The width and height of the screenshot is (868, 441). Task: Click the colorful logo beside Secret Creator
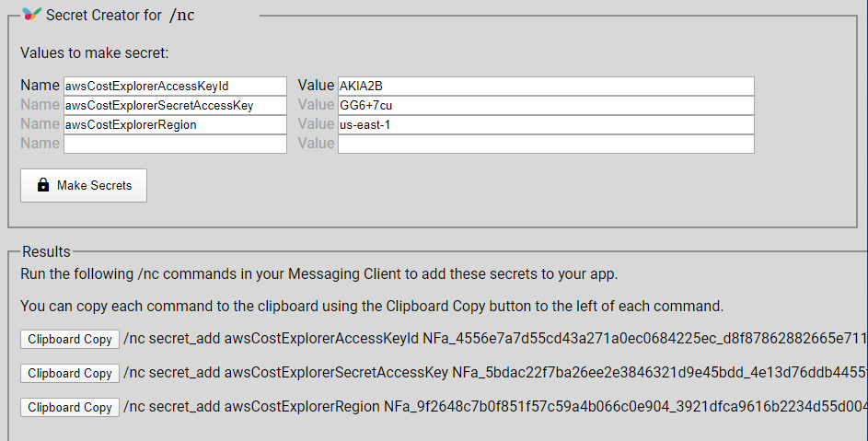point(31,14)
